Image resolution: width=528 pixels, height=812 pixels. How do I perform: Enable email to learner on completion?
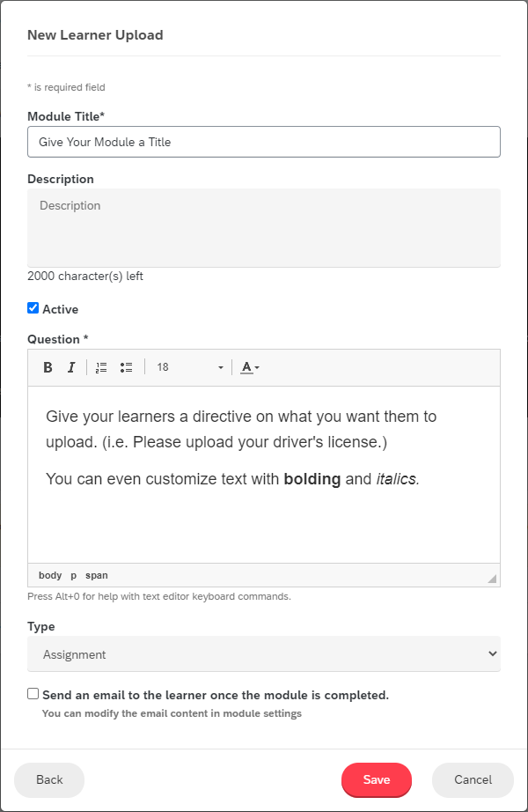click(x=33, y=694)
